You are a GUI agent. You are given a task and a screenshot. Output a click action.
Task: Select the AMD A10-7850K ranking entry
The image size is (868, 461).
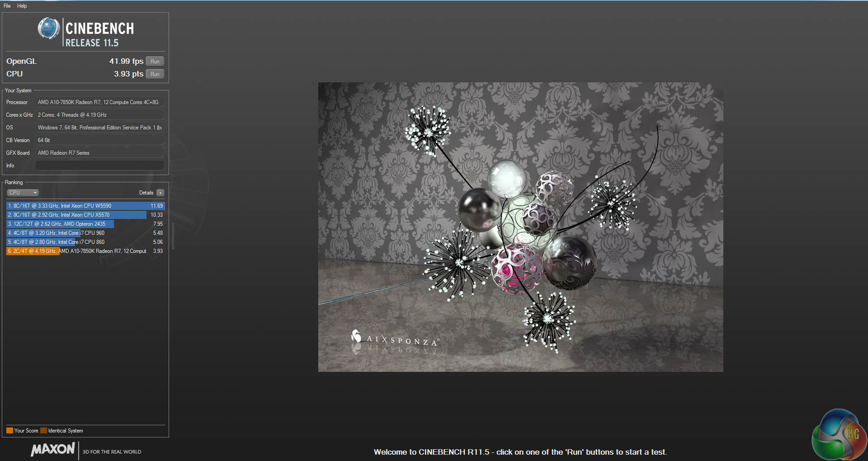pos(85,251)
